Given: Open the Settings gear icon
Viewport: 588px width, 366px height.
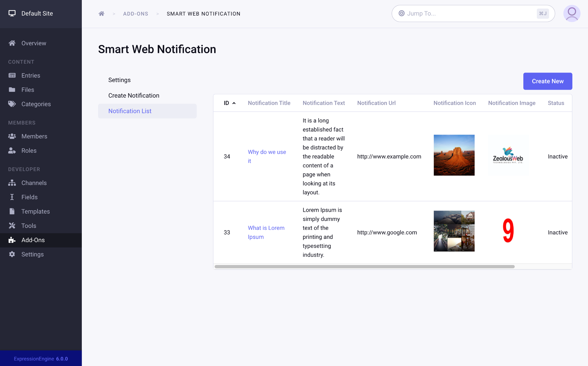Looking at the screenshot, I should (12, 254).
